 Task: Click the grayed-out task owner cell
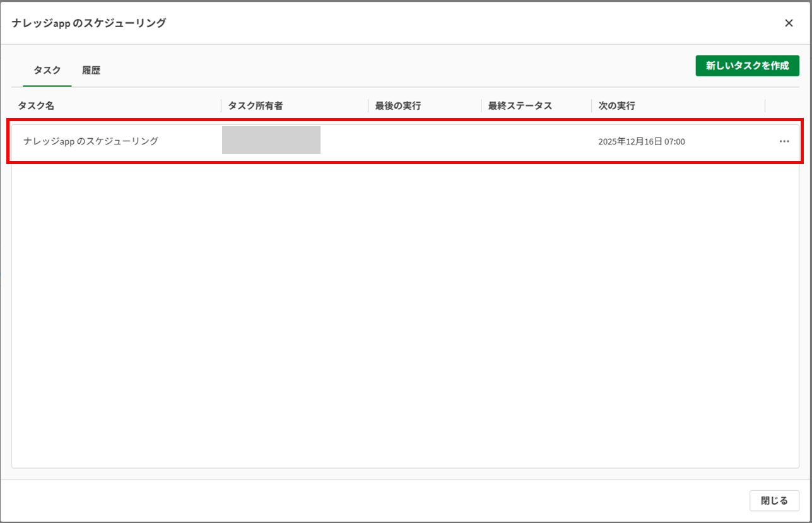coord(271,140)
